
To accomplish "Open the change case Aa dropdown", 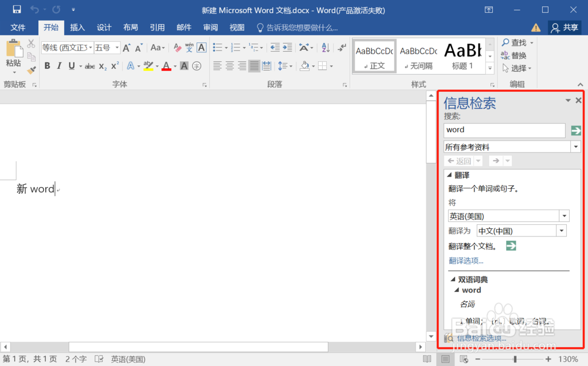I will (158, 48).
